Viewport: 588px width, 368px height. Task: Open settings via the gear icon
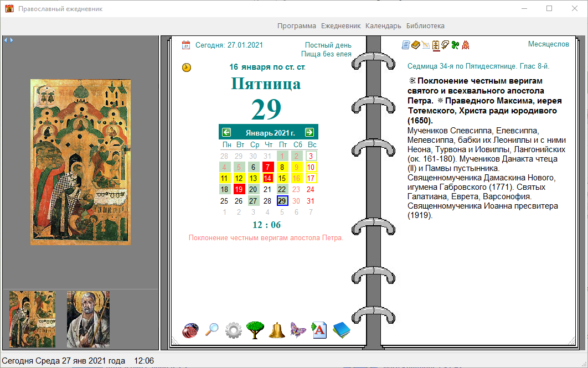click(233, 330)
